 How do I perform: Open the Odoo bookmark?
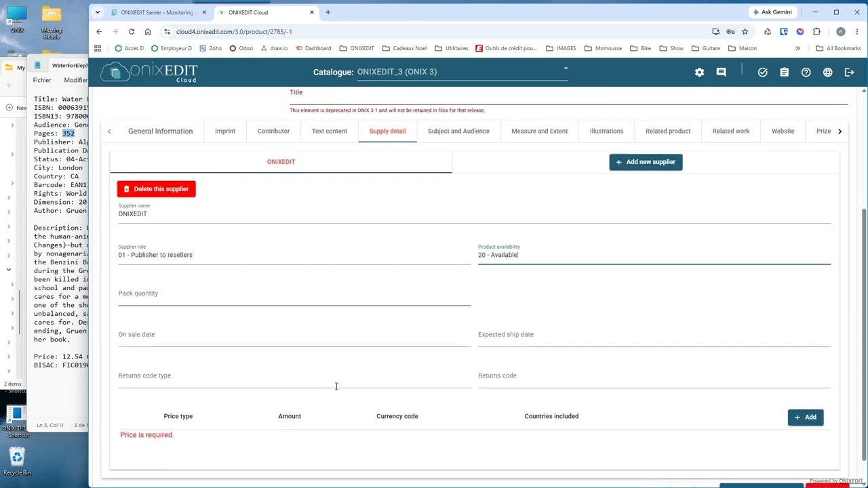click(241, 48)
